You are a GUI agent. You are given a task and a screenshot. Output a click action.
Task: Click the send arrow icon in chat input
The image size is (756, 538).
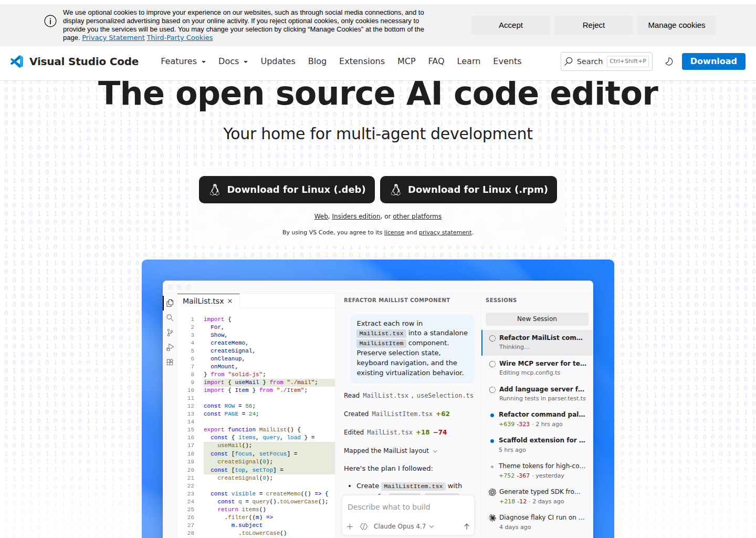tap(466, 526)
